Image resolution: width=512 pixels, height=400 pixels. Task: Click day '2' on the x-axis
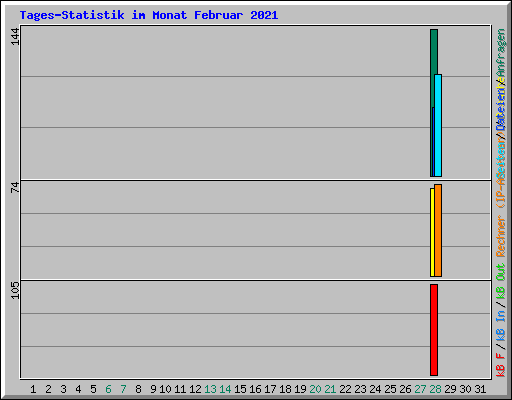(x=48, y=389)
